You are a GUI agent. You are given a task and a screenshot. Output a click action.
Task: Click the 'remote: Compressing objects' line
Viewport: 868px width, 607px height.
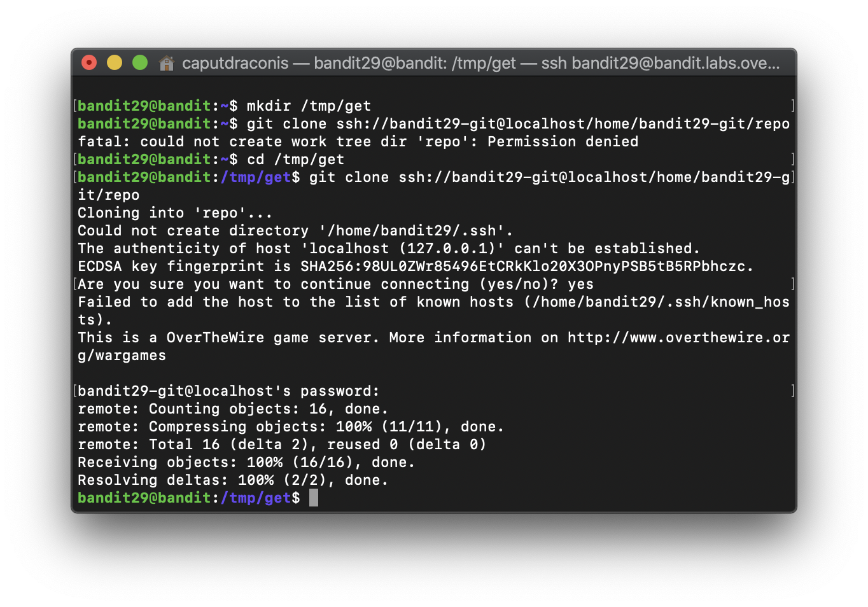tap(291, 426)
